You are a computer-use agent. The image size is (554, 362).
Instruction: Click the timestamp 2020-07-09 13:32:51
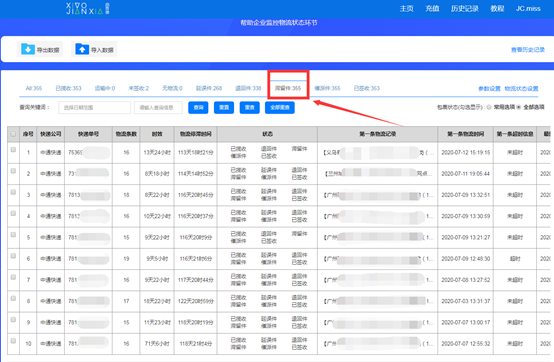(466, 195)
